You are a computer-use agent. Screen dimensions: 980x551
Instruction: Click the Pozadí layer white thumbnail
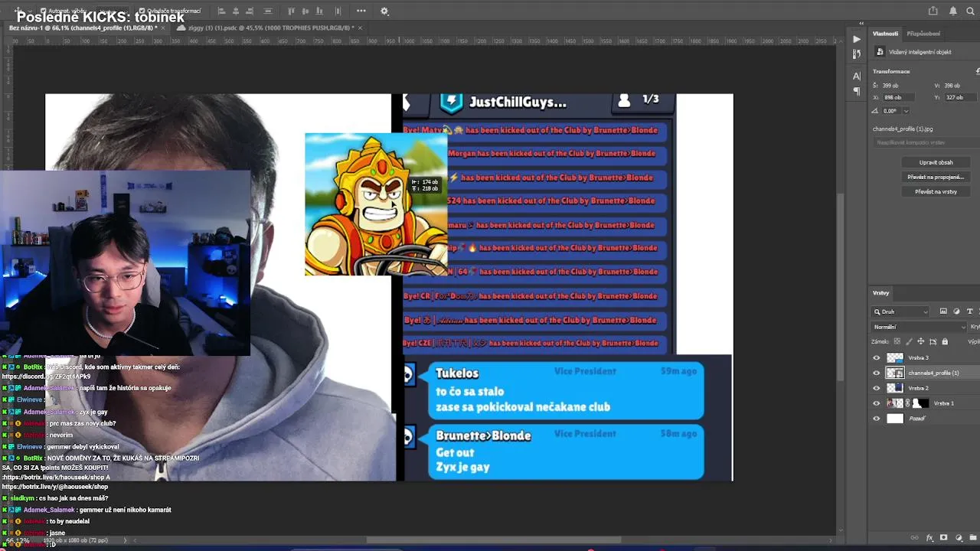895,419
